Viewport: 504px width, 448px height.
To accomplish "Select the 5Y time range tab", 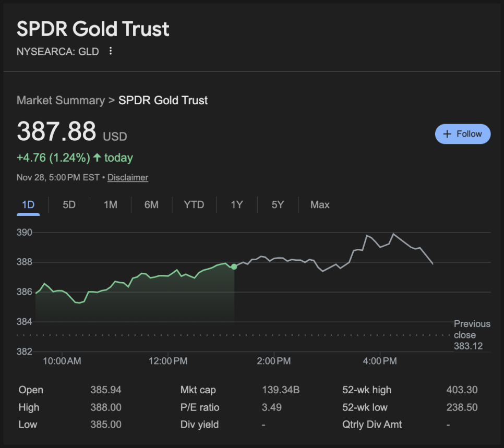I will tap(278, 205).
